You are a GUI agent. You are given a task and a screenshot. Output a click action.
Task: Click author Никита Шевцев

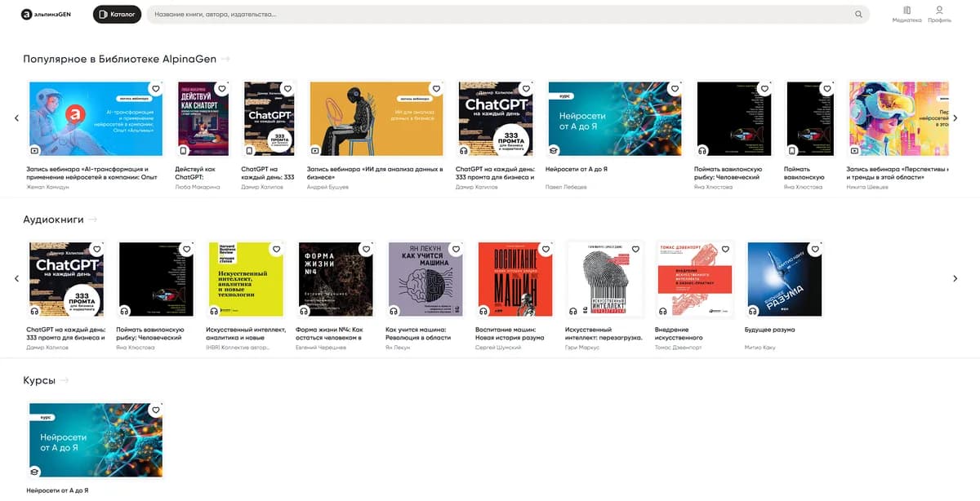[867, 187]
